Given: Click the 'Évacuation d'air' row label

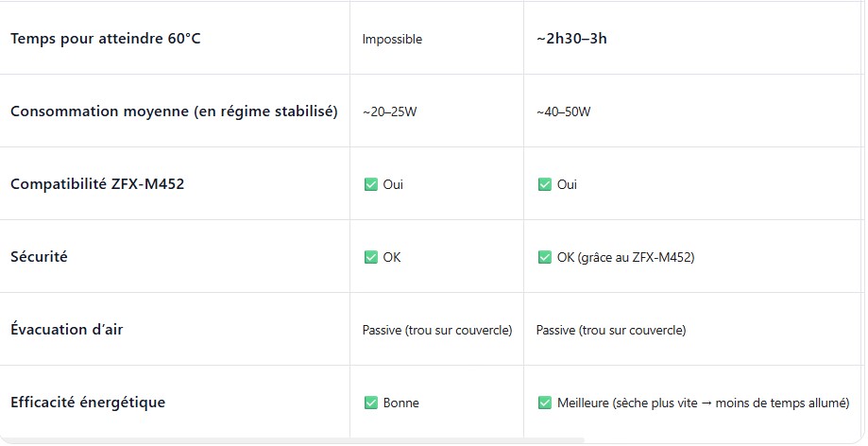Looking at the screenshot, I should pyautogui.click(x=67, y=330).
